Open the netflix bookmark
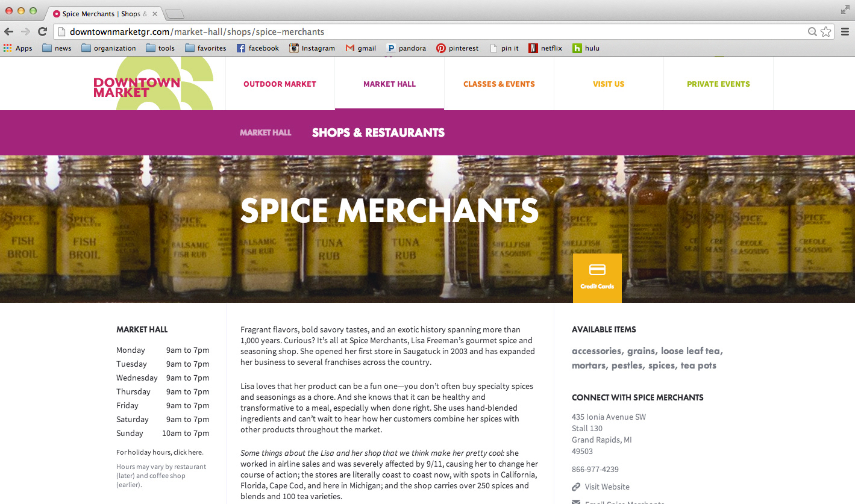This screenshot has height=504, width=855. [x=545, y=48]
